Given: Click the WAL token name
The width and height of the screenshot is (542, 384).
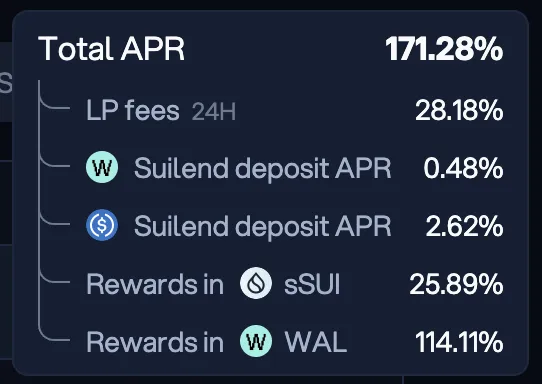Looking at the screenshot, I should (316, 342).
